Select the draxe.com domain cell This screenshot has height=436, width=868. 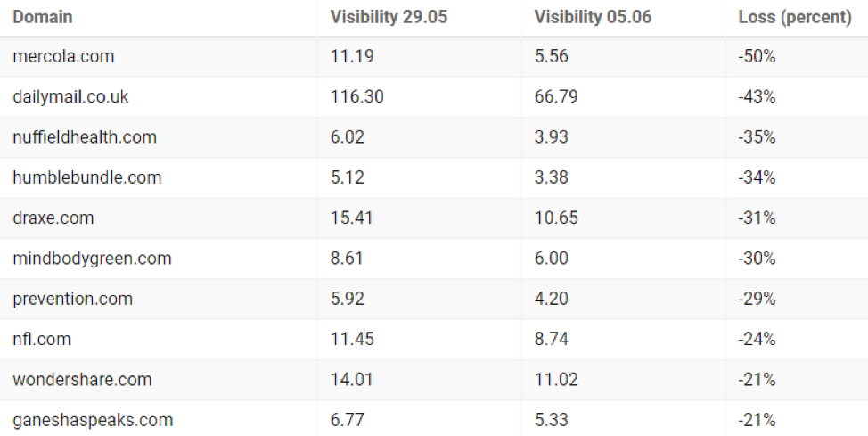(53, 218)
